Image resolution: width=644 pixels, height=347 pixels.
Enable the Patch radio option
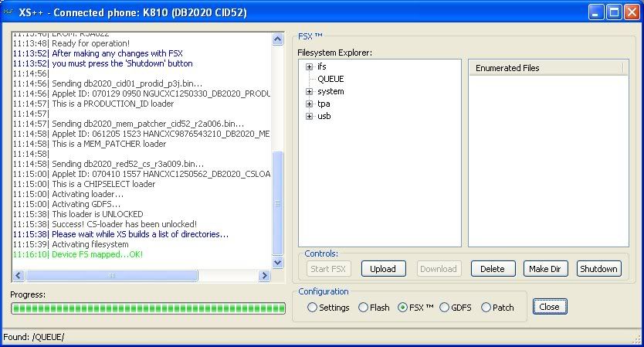point(486,308)
